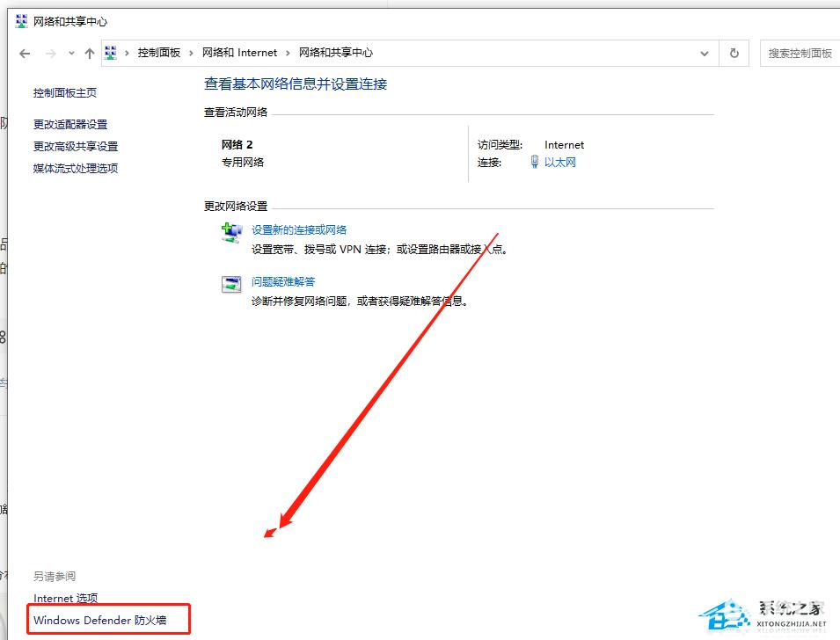Click the Back navigation arrow

(x=25, y=53)
